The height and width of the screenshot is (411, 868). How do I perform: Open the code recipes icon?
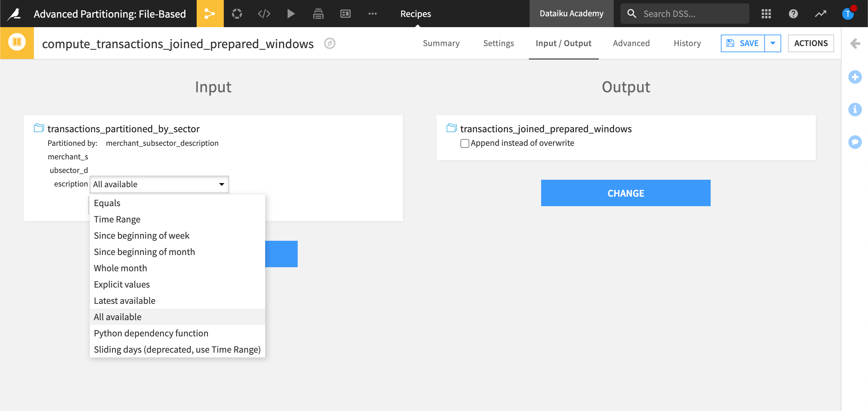pyautogui.click(x=264, y=14)
